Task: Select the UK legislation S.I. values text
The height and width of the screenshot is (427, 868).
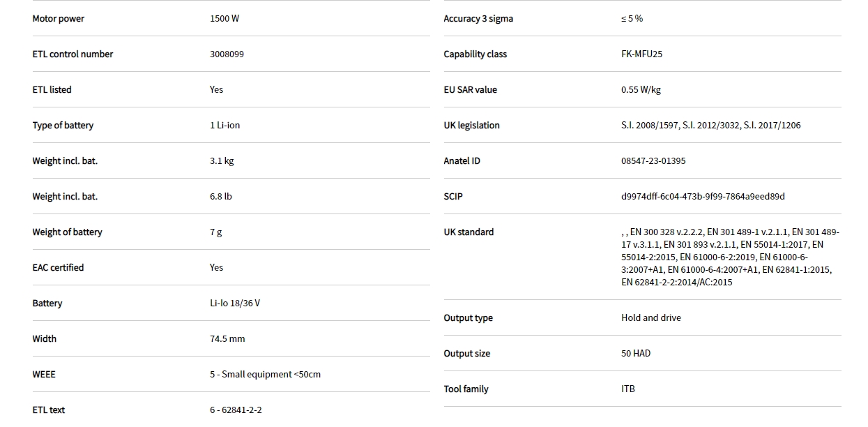Action: [x=710, y=126]
